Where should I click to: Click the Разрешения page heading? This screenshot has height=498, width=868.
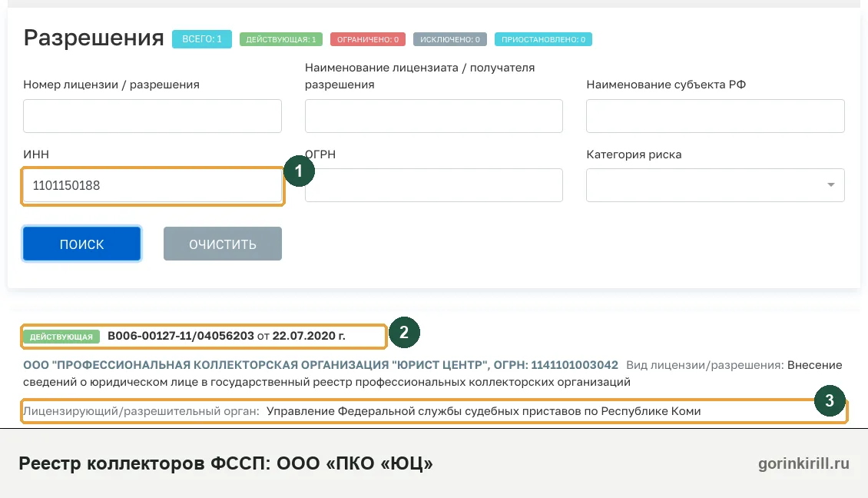pyautogui.click(x=94, y=38)
